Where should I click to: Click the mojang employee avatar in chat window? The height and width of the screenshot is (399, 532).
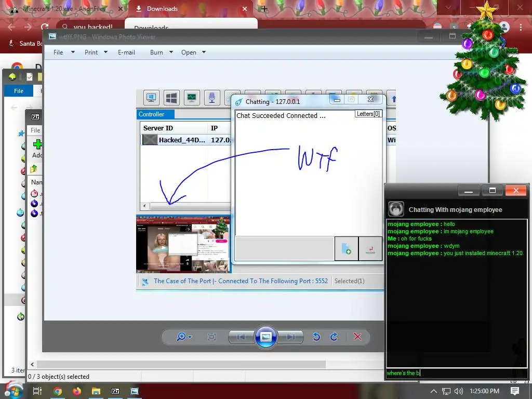[396, 209]
